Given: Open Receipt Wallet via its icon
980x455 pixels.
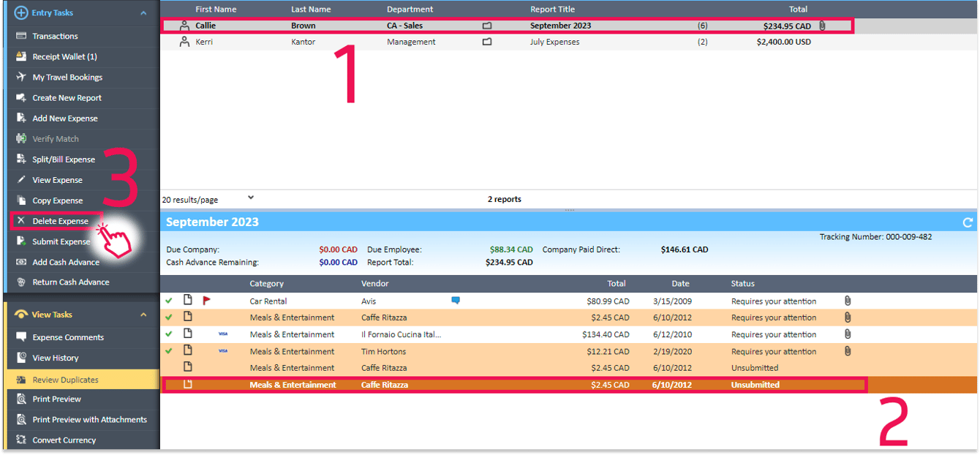Looking at the screenshot, I should tap(21, 56).
